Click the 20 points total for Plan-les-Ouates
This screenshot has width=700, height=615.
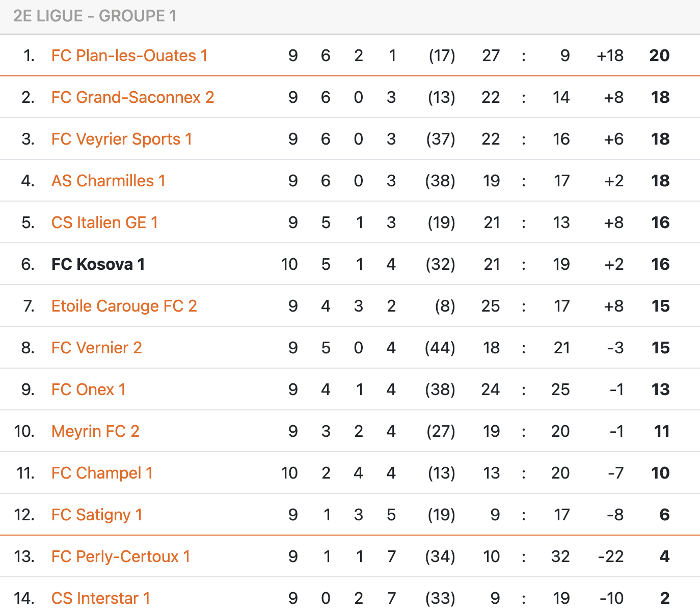click(659, 55)
